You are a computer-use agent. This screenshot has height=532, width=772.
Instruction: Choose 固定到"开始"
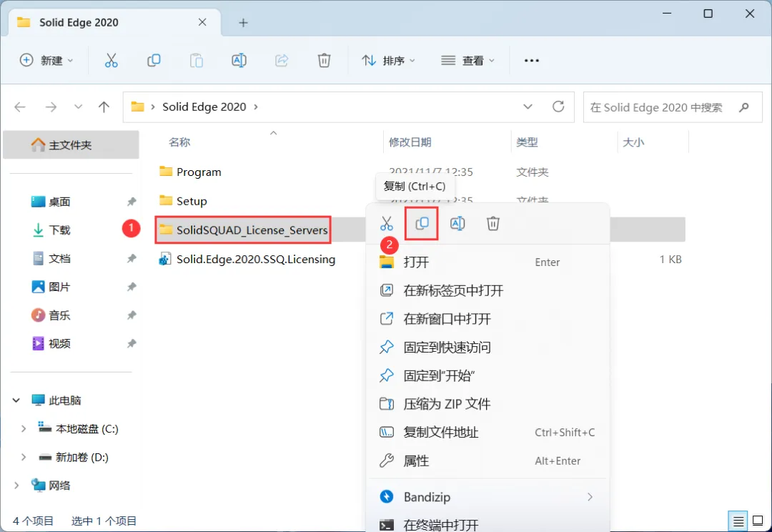(488, 376)
